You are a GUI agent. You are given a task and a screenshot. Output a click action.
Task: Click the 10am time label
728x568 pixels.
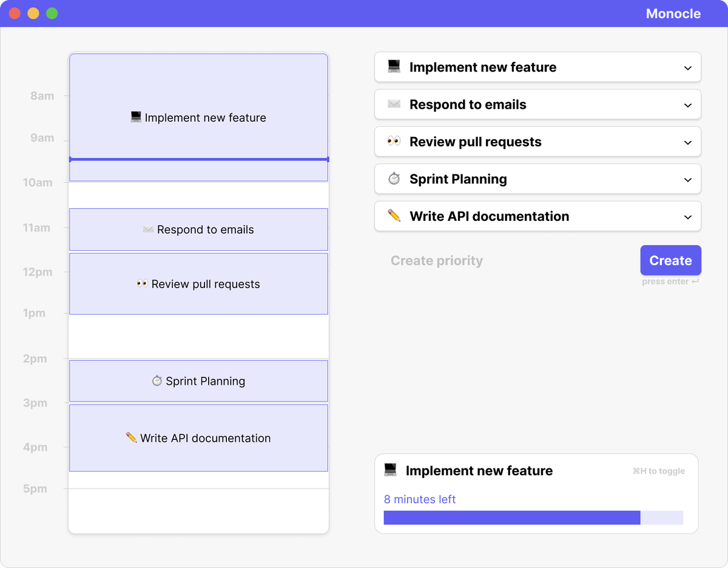click(38, 182)
